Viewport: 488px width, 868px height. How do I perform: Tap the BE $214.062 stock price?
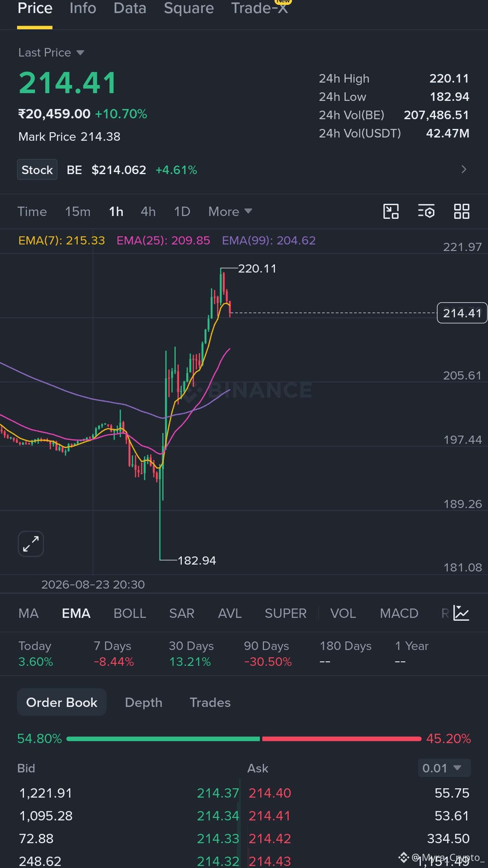(107, 170)
